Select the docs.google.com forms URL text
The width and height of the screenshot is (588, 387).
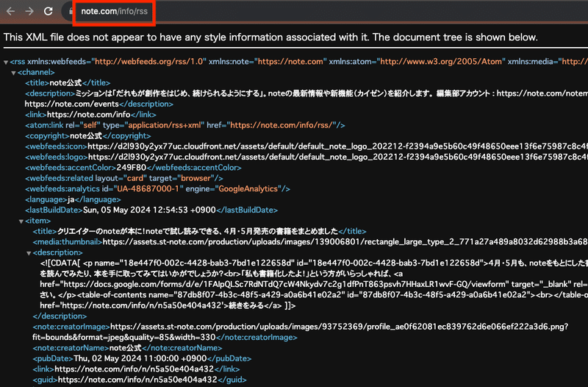pos(286,284)
